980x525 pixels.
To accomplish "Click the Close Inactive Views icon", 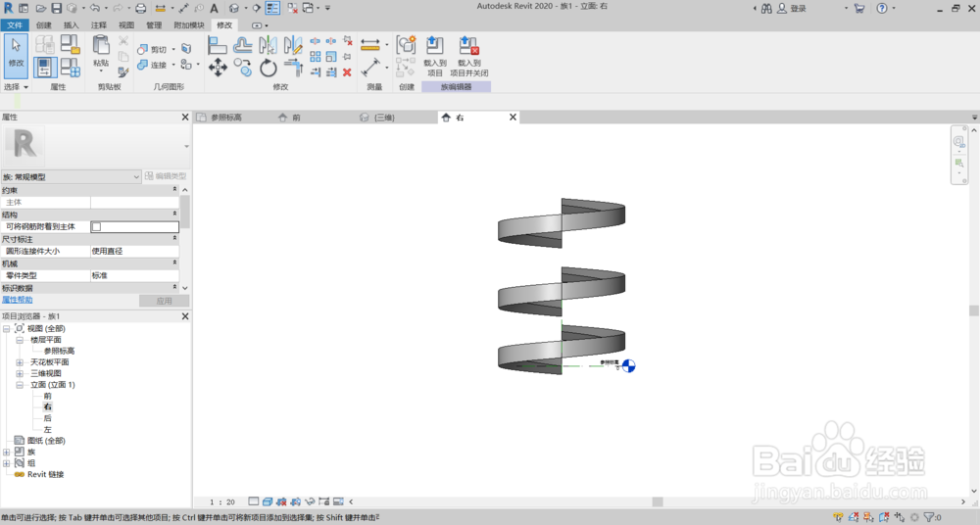I will pos(292,8).
